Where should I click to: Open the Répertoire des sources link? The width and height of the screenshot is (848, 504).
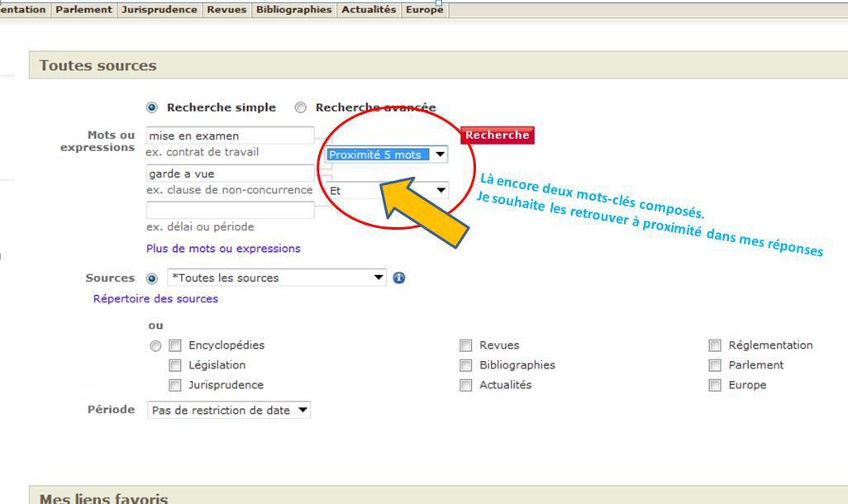pyautogui.click(x=155, y=299)
